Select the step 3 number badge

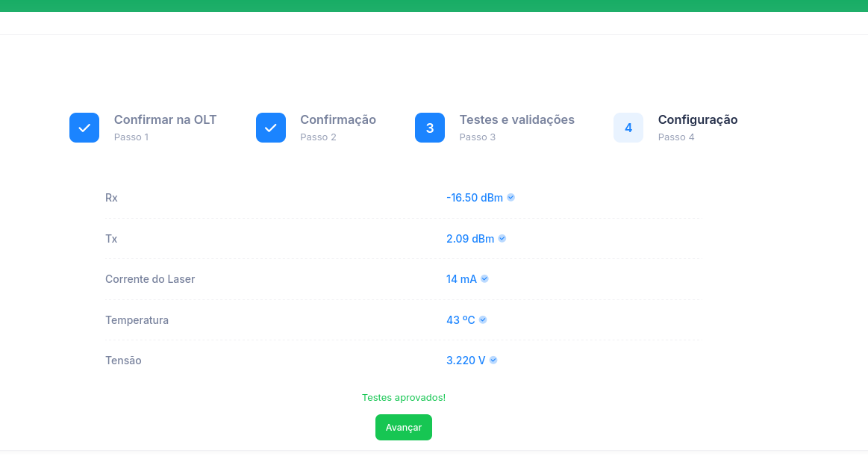tap(430, 128)
